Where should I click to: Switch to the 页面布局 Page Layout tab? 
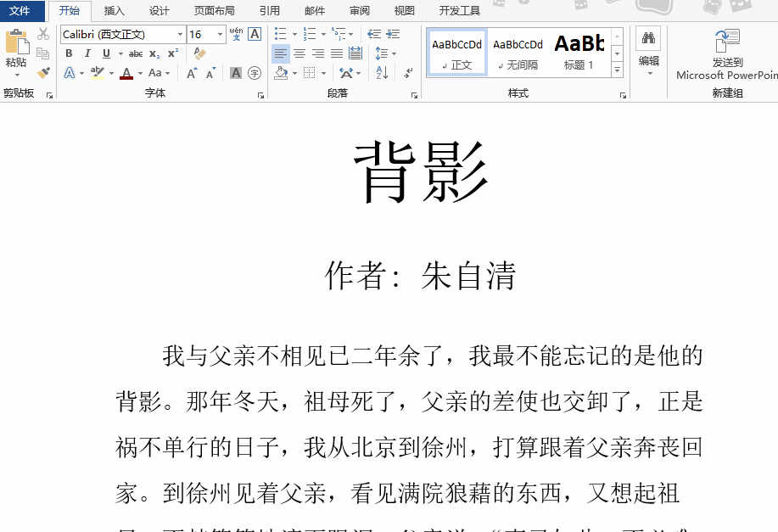pos(215,10)
